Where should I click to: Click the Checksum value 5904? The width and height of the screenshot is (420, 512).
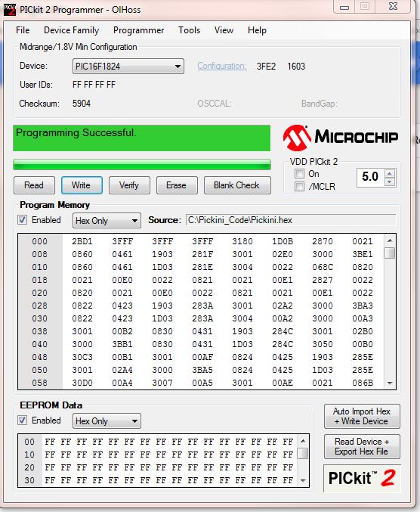(82, 104)
